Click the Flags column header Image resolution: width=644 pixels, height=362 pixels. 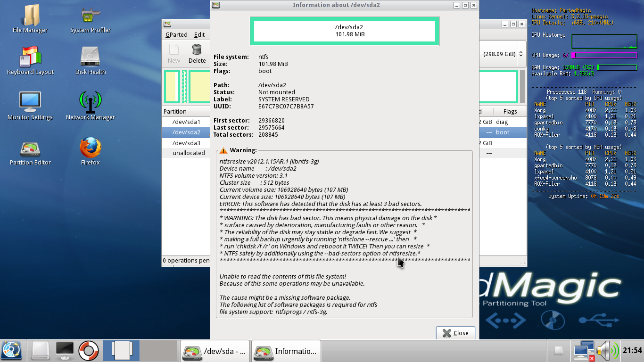[510, 112]
